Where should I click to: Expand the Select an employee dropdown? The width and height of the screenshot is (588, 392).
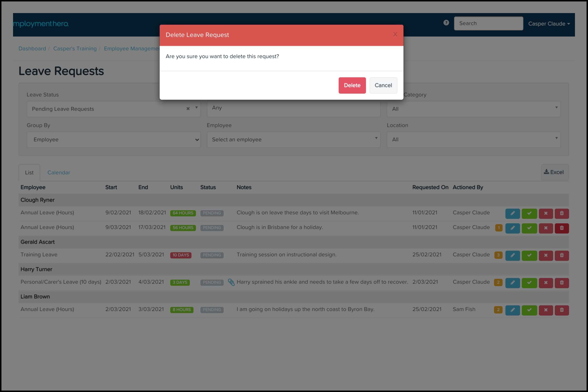[x=293, y=140]
